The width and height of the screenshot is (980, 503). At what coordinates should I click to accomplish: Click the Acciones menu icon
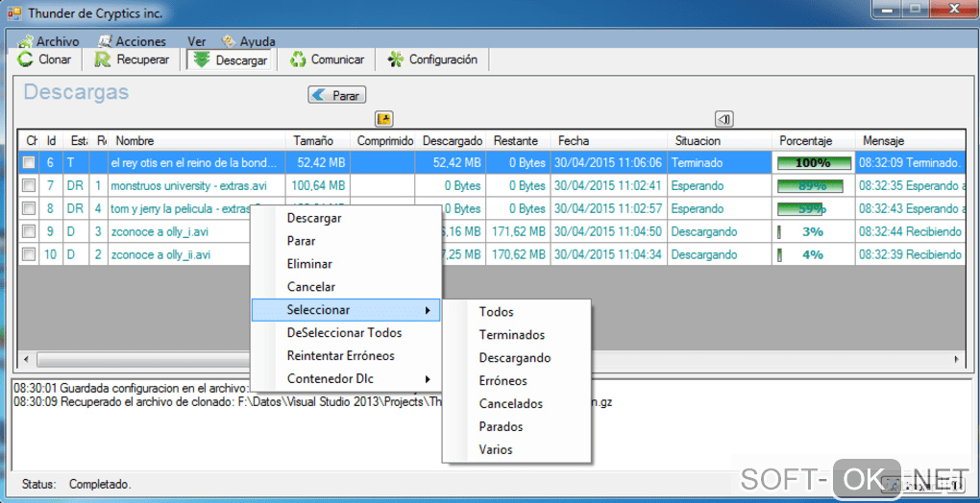106,42
